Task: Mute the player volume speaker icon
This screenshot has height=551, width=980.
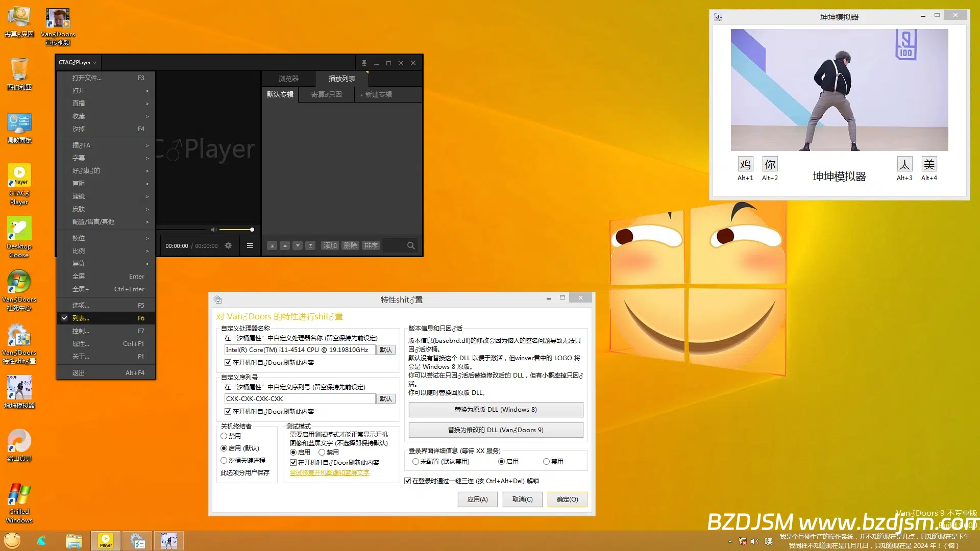Action: point(213,230)
